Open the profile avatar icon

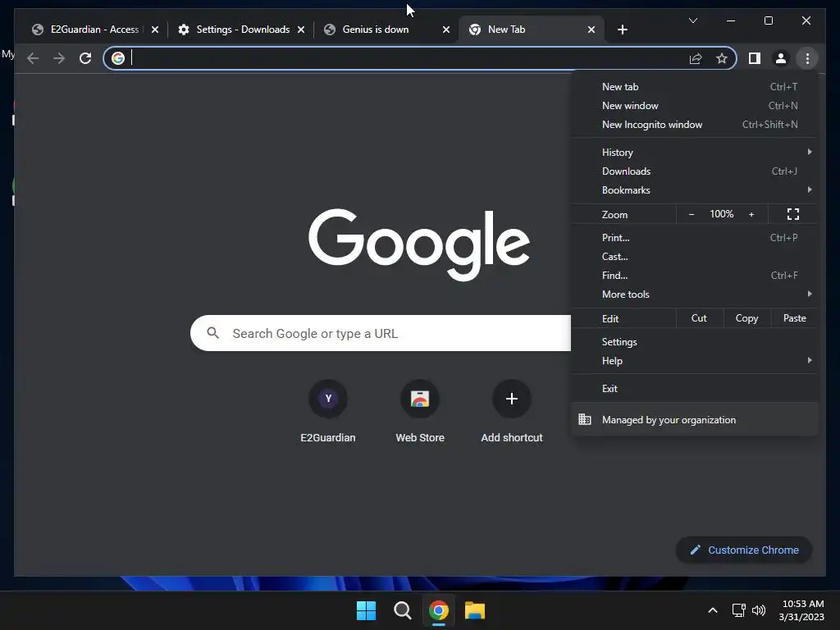click(781, 58)
